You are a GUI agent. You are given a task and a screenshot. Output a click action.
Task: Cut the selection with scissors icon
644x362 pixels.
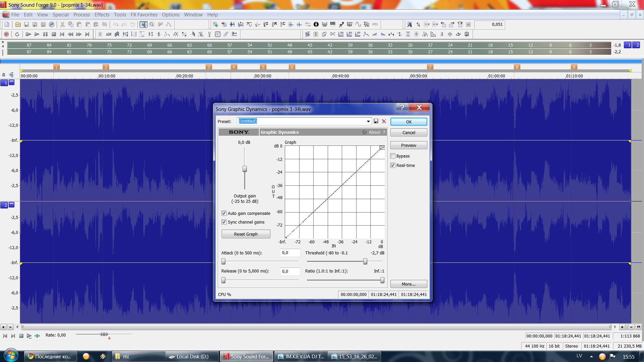[62, 24]
